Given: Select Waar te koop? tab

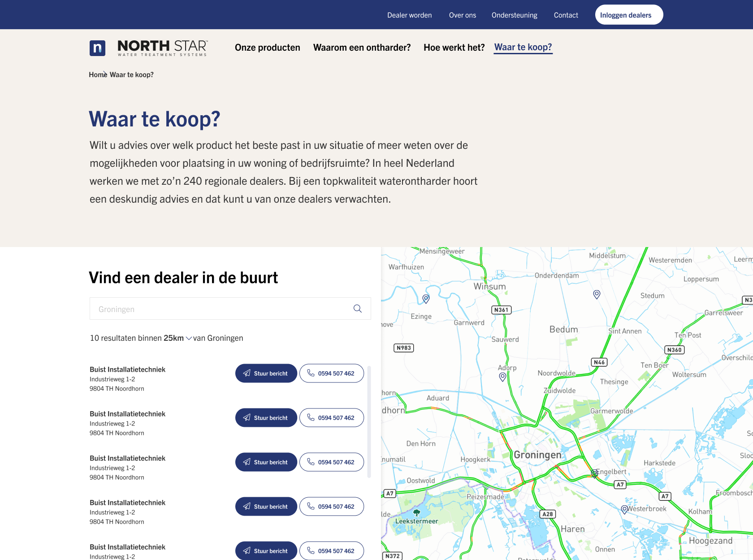Looking at the screenshot, I should tap(523, 47).
